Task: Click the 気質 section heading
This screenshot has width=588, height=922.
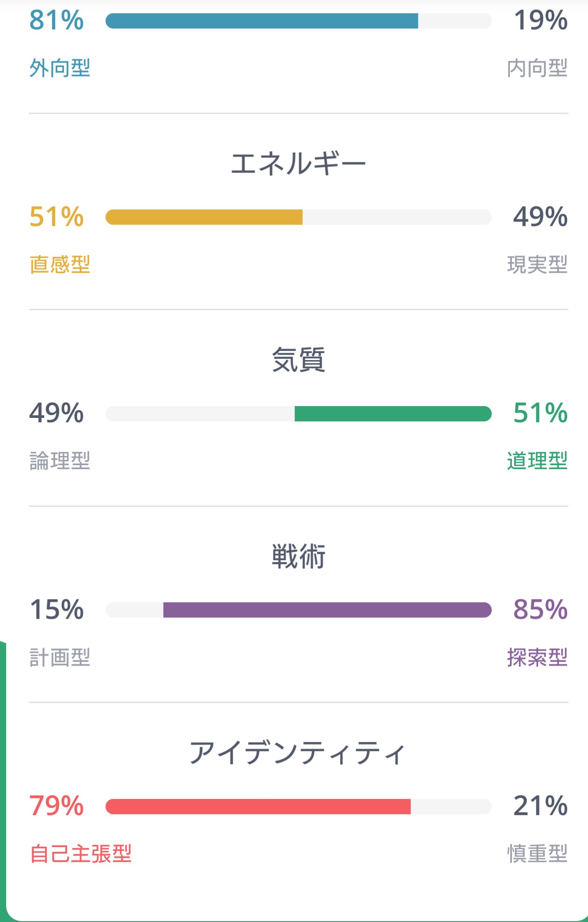Action: pyautogui.click(x=298, y=360)
